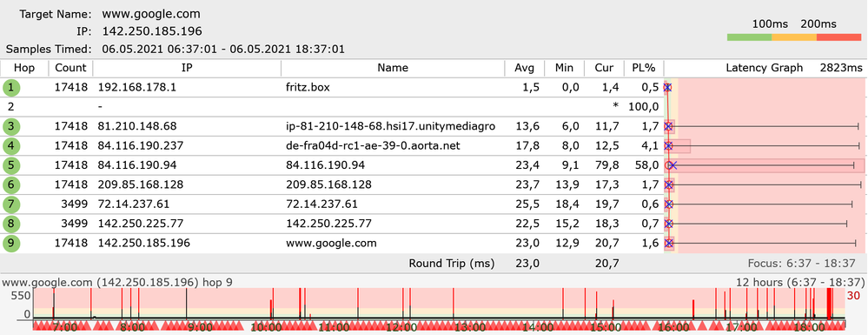Click the Focus: 6:37 - 18:37 label
868x335 pixels.
pyautogui.click(x=802, y=264)
